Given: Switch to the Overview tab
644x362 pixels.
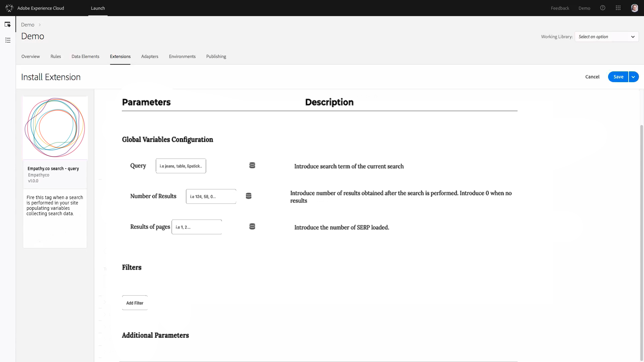Looking at the screenshot, I should coord(31,56).
